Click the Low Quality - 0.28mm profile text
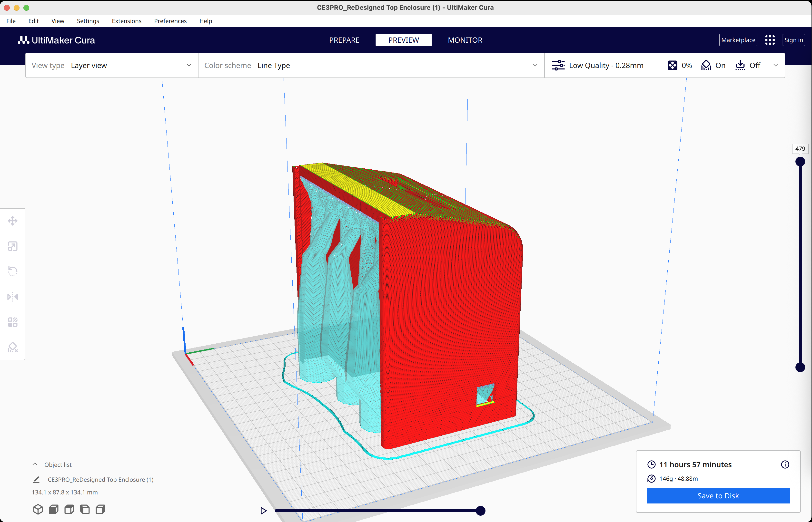 click(x=606, y=65)
